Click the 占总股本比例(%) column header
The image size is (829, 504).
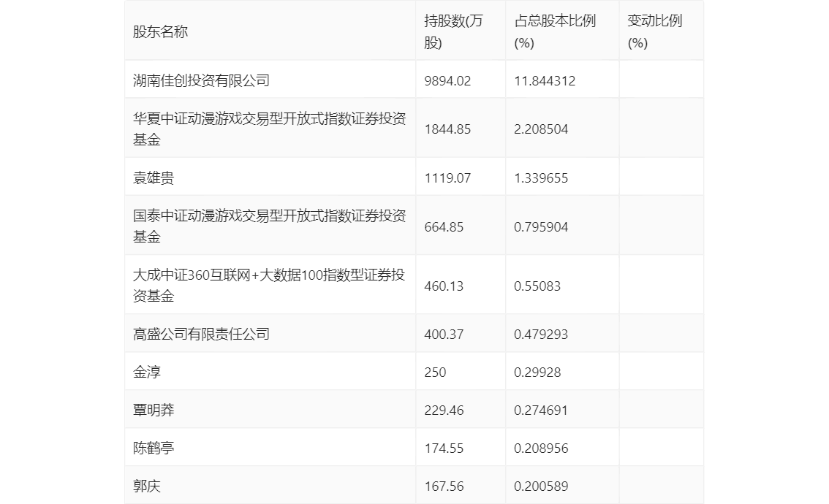point(555,31)
